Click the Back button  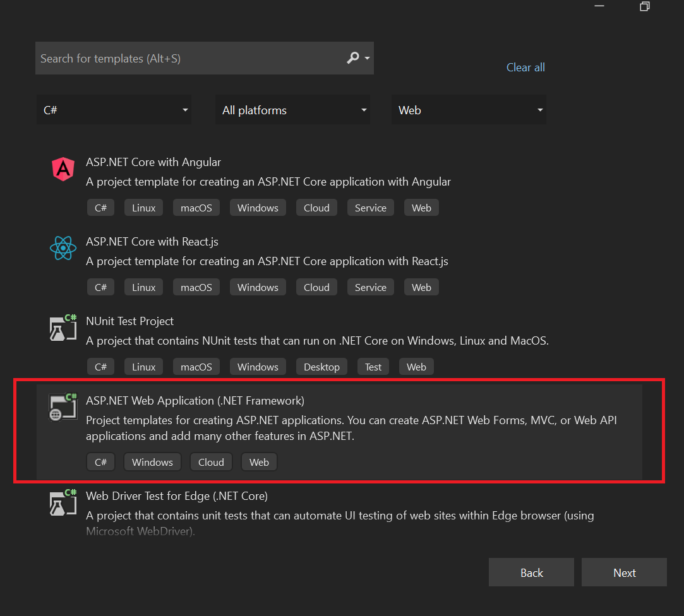531,572
